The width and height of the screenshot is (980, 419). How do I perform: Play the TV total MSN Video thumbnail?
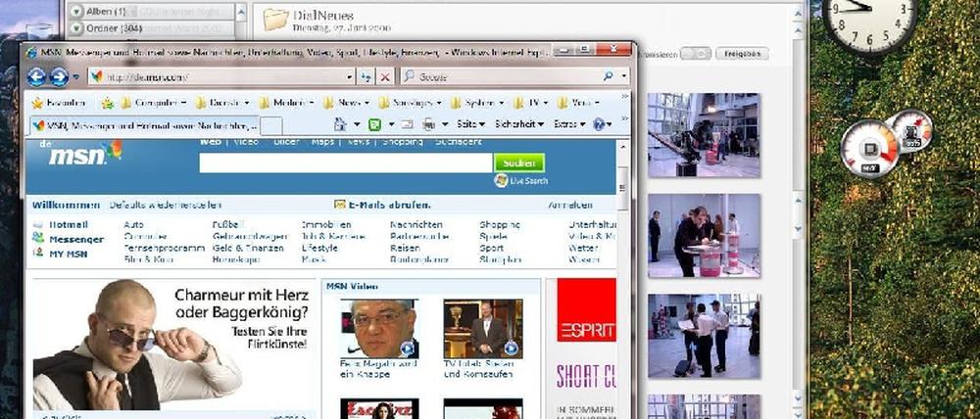pyautogui.click(x=482, y=329)
